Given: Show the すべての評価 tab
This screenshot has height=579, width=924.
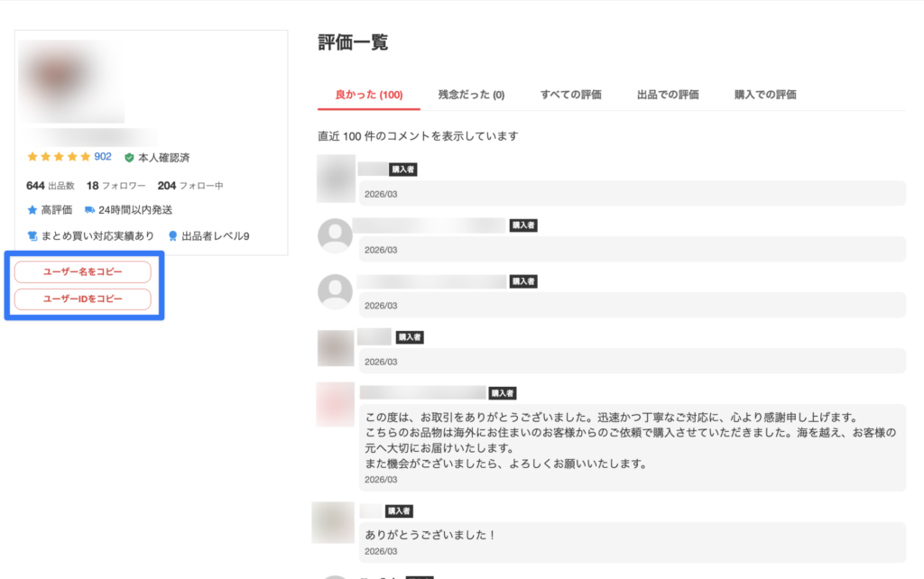Looking at the screenshot, I should tap(570, 95).
